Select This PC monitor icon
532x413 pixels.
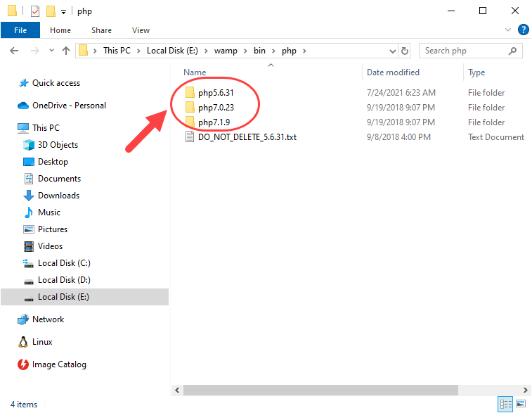(x=23, y=128)
